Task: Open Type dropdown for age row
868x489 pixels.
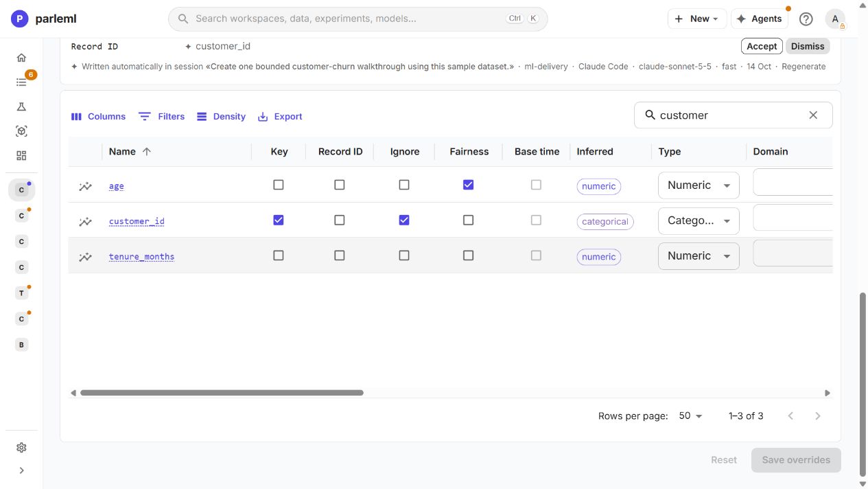Action: pyautogui.click(x=699, y=185)
